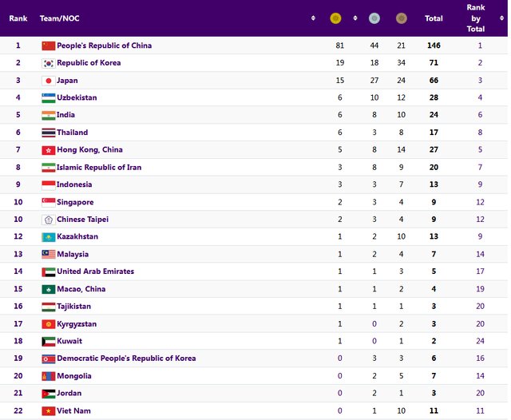This screenshot has height=420, width=511.
Task: Click the Viet Nam flag icon
Action: point(48,411)
